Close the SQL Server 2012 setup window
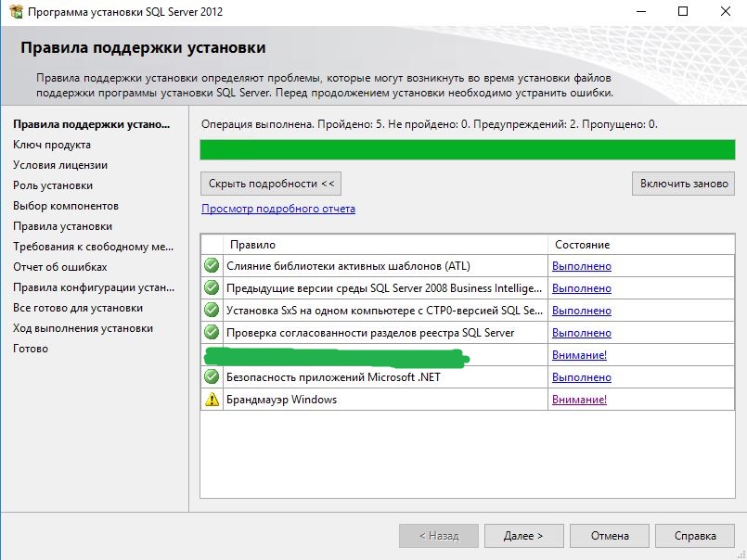This screenshot has width=747, height=560. pos(725,11)
